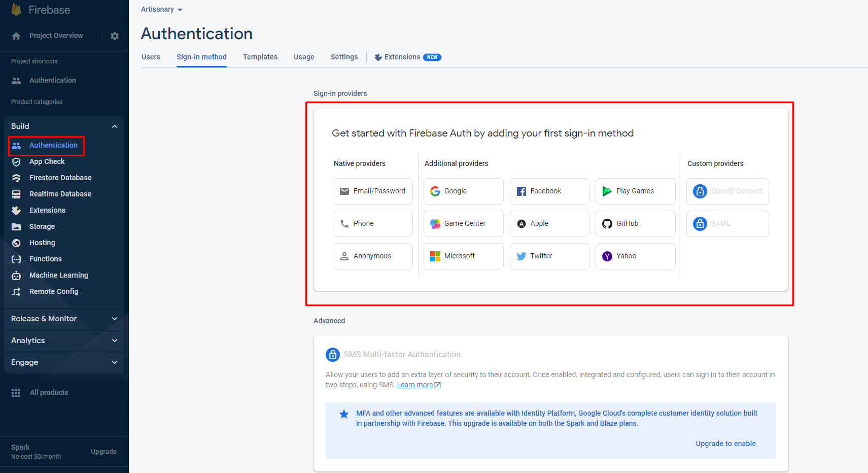Image resolution: width=868 pixels, height=473 pixels.
Task: Click the Microsoft logo icon
Action: pos(435,256)
